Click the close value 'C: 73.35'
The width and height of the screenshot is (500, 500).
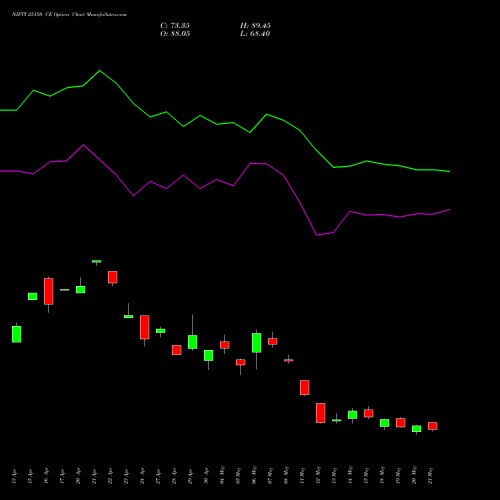coord(175,26)
